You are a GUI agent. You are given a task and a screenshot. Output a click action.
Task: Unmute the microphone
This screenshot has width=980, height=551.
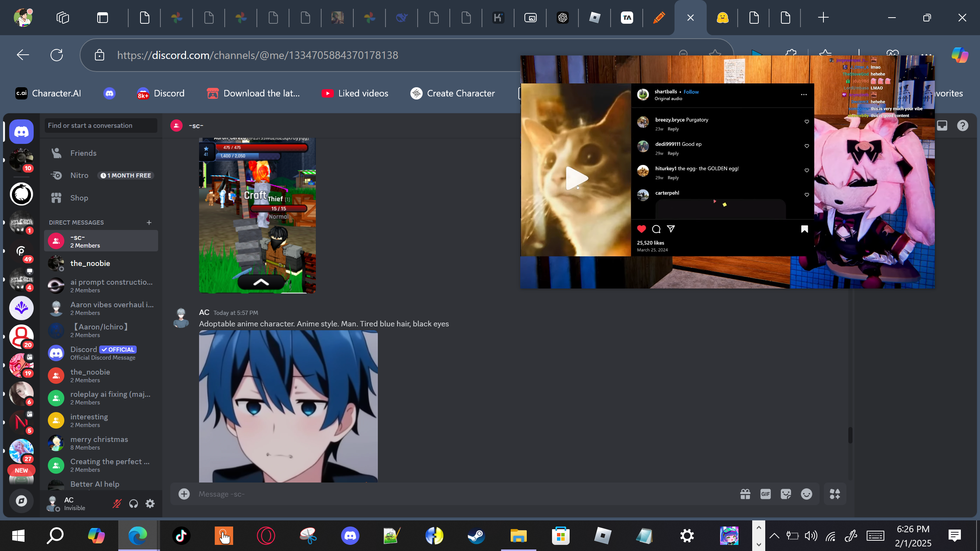click(117, 504)
